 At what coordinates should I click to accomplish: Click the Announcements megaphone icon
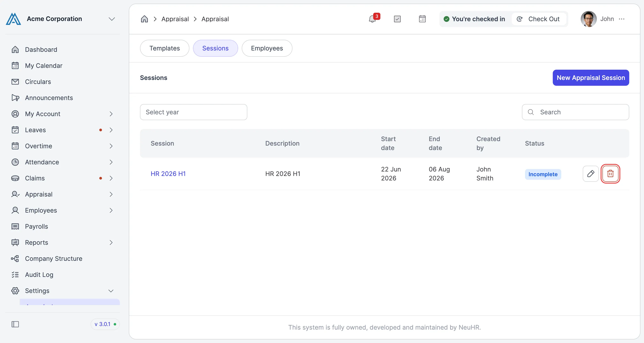pyautogui.click(x=15, y=98)
